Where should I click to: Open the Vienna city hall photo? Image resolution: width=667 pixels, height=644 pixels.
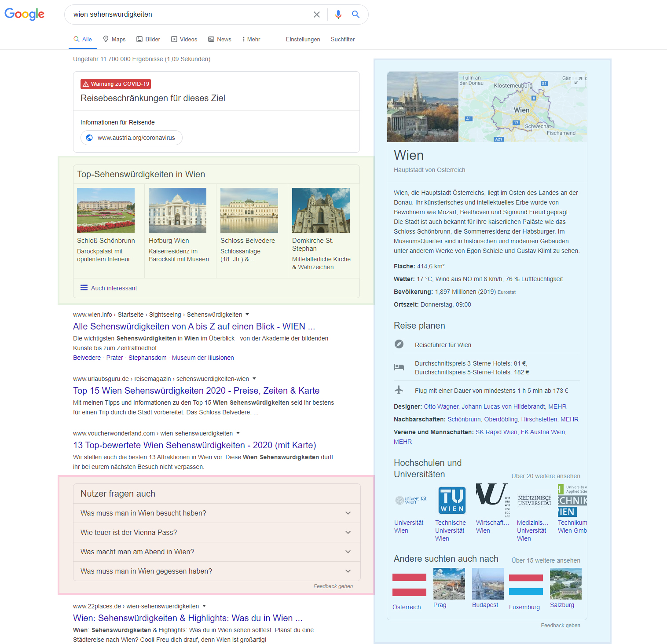(x=423, y=107)
